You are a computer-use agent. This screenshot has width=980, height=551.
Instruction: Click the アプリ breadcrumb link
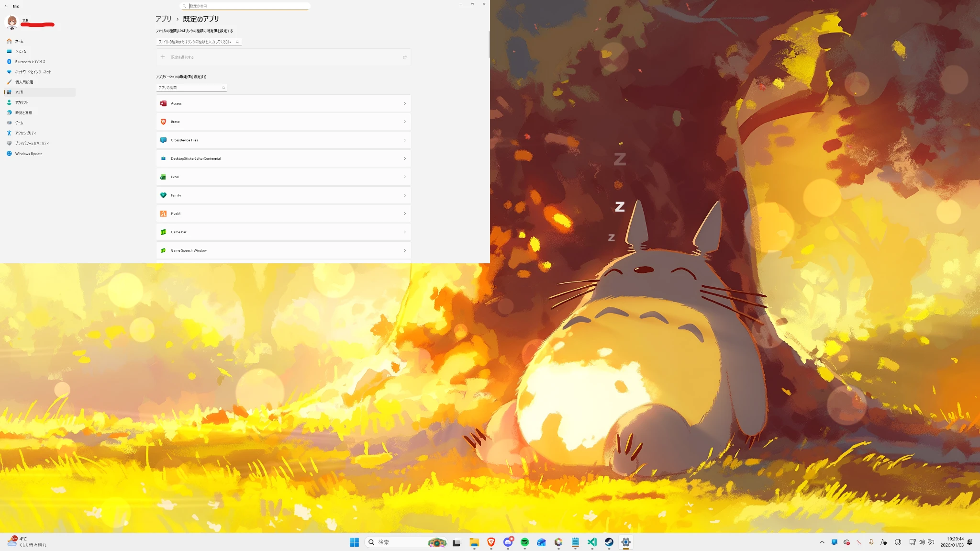point(163,19)
